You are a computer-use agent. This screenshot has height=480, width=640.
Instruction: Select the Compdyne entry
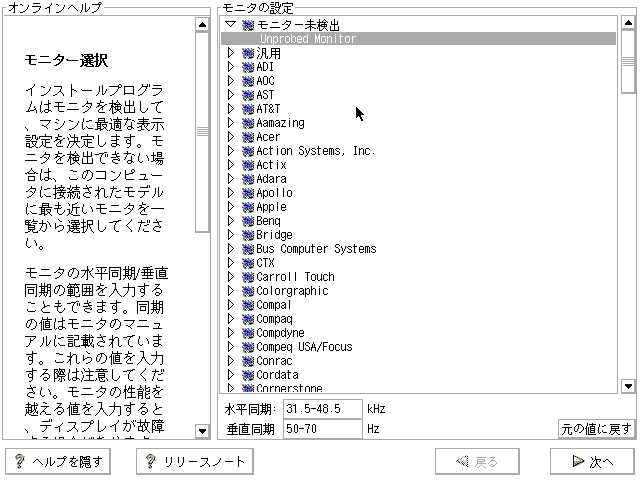[280, 333]
